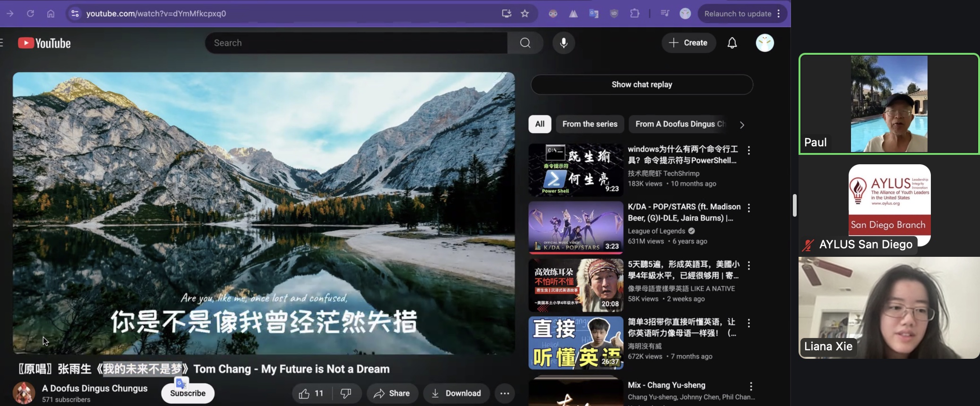Subscribe to A Doofus Dingus Chungus
The height and width of the screenshot is (406, 980).
pos(188,393)
